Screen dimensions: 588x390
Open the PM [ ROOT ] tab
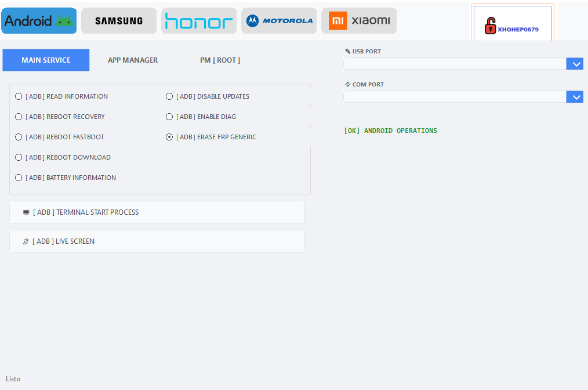coord(220,60)
